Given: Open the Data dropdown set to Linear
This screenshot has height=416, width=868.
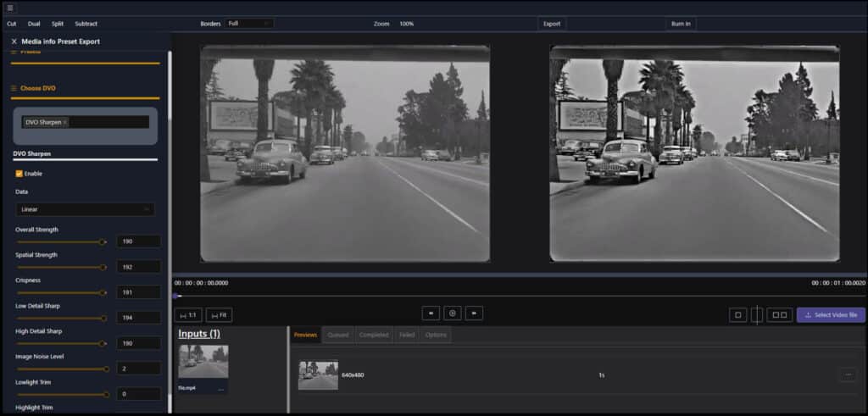Looking at the screenshot, I should [x=86, y=209].
